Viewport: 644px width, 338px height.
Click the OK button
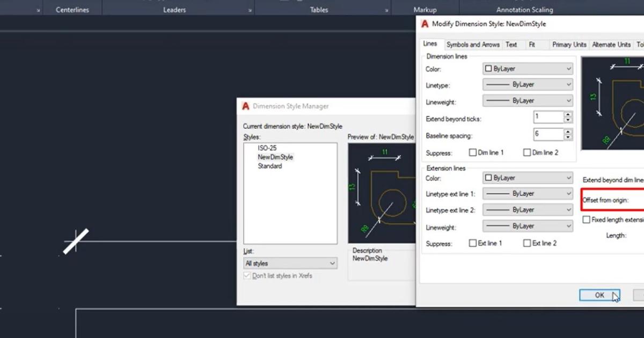599,295
